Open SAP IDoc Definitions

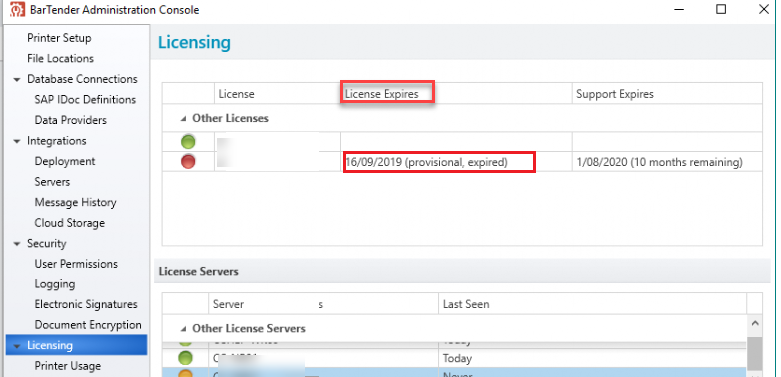[85, 99]
